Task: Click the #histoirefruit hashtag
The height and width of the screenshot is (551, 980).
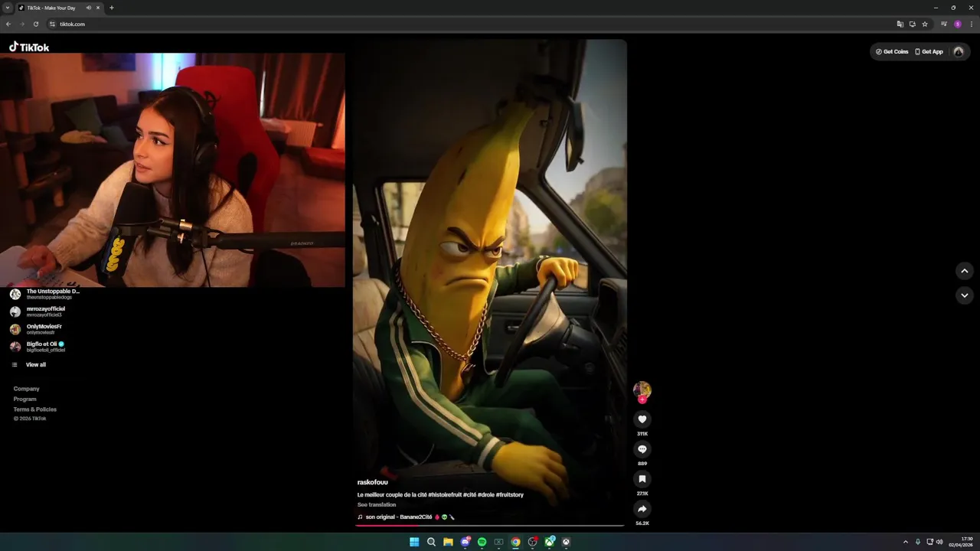Action: click(x=444, y=495)
